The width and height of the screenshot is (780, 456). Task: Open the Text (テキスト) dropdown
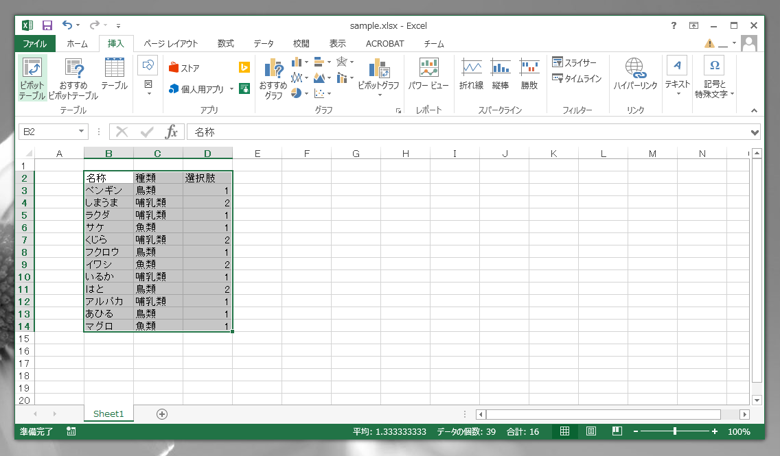678,76
